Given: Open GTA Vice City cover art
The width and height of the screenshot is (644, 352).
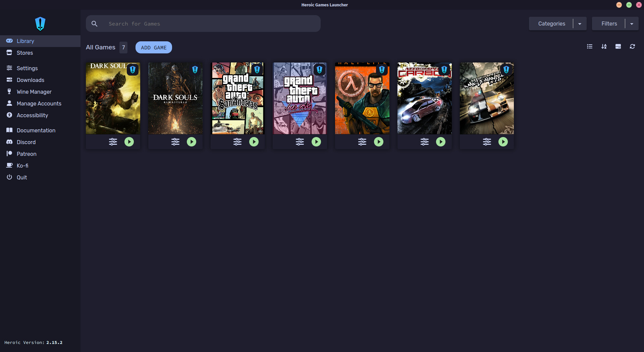Looking at the screenshot, I should 300,98.
